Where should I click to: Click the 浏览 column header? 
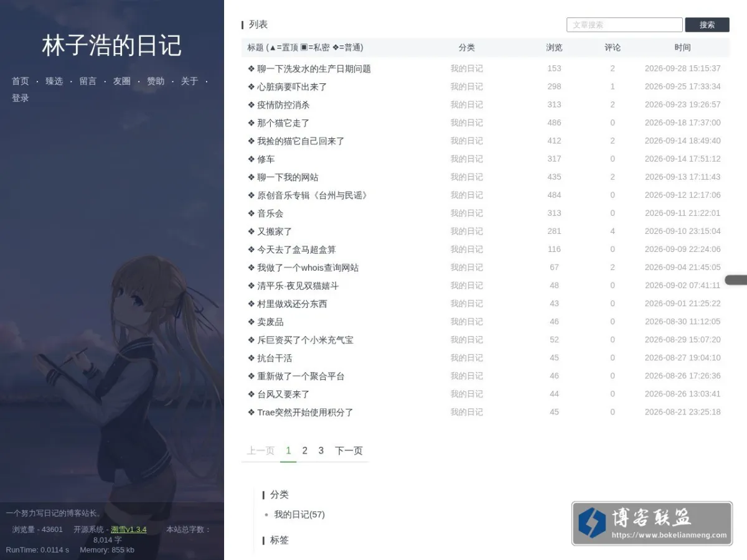pyautogui.click(x=554, y=47)
